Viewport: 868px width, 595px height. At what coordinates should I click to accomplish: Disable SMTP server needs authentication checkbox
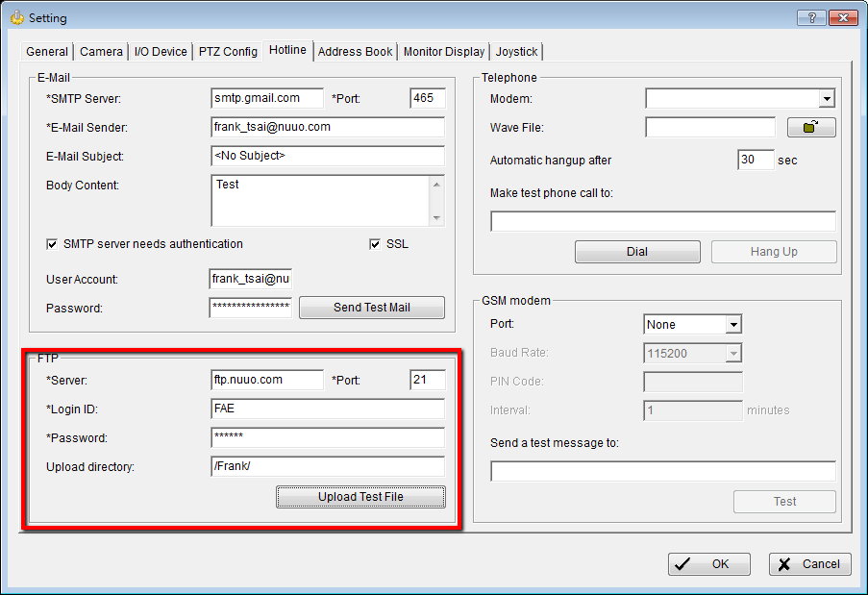52,244
